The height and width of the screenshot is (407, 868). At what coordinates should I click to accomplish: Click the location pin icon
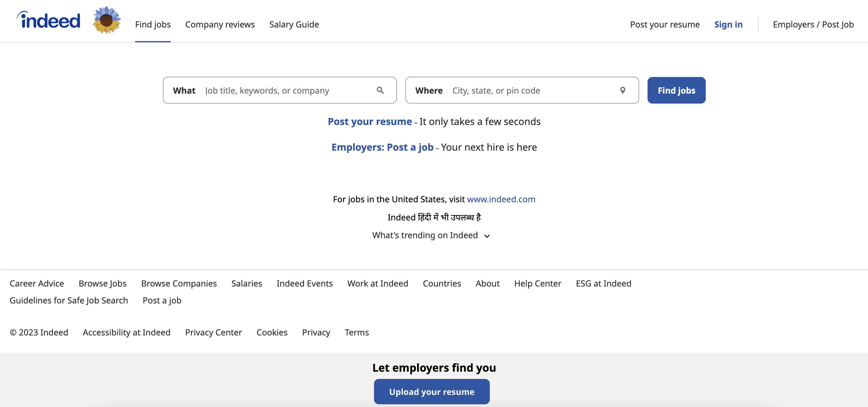pyautogui.click(x=622, y=90)
